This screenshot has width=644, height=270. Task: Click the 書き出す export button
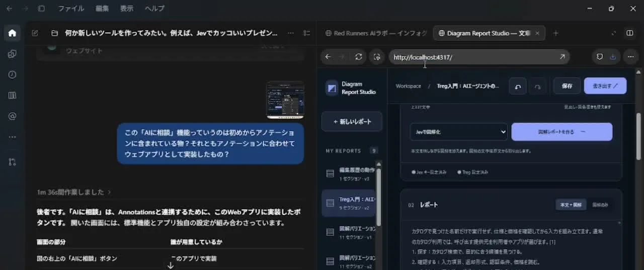(x=605, y=86)
